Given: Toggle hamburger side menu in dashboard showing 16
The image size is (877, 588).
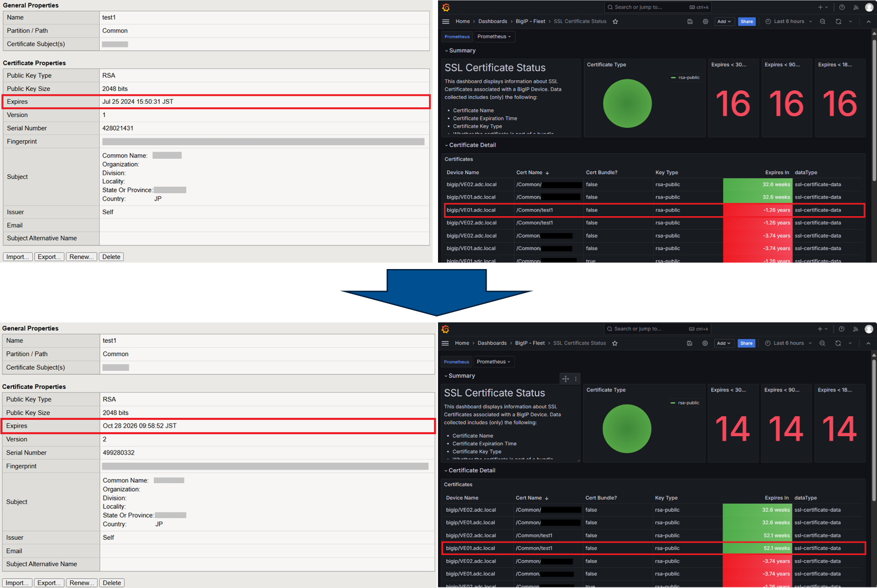Looking at the screenshot, I should tap(446, 21).
